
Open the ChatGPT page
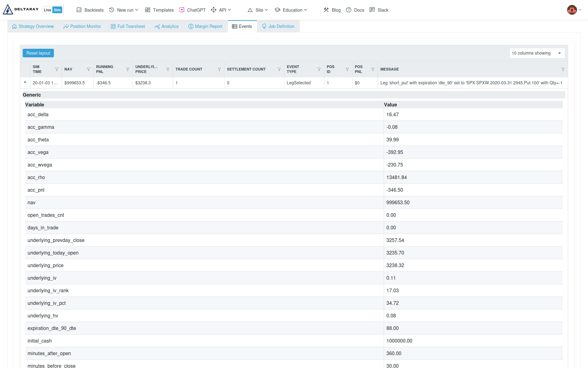point(192,10)
